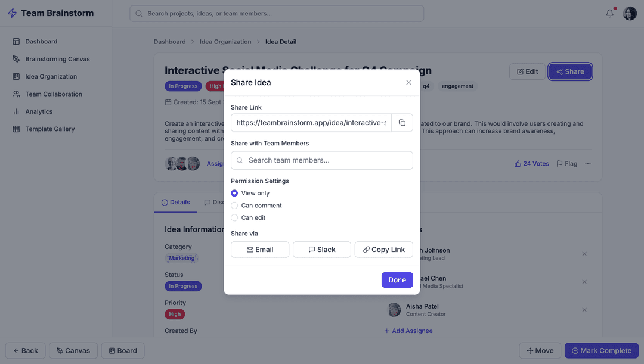Viewport: 644px width, 364px height.
Task: Upvote the idea with 24 Votes
Action: point(532,164)
